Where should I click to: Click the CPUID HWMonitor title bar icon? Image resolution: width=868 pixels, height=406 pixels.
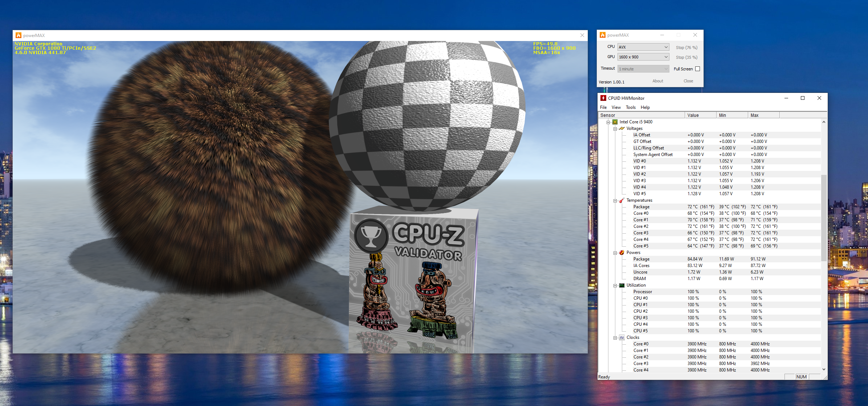click(603, 98)
